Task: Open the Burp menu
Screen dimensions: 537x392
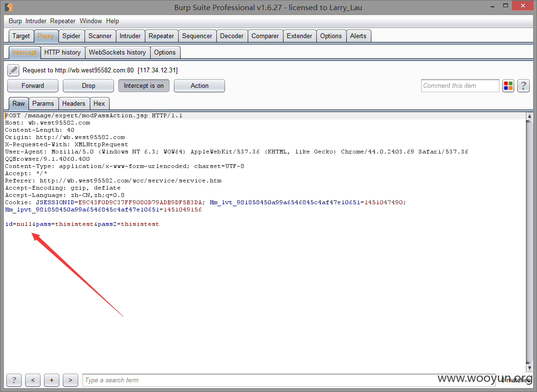Action: point(15,21)
